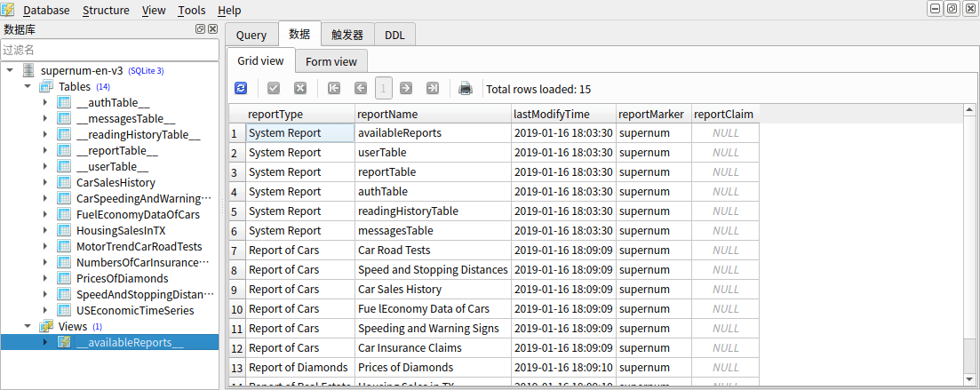Collapse the Views tree group

tap(28, 326)
